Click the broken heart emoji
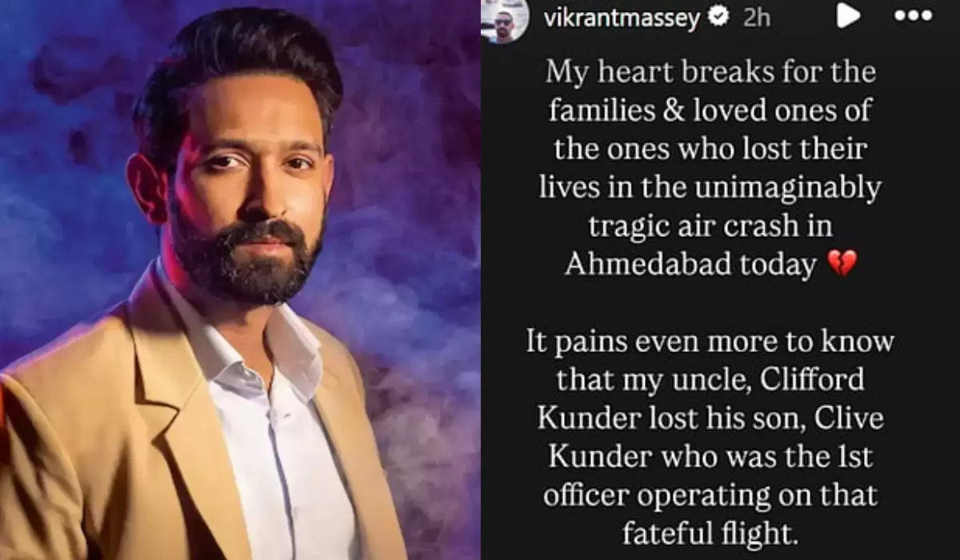 (840, 264)
